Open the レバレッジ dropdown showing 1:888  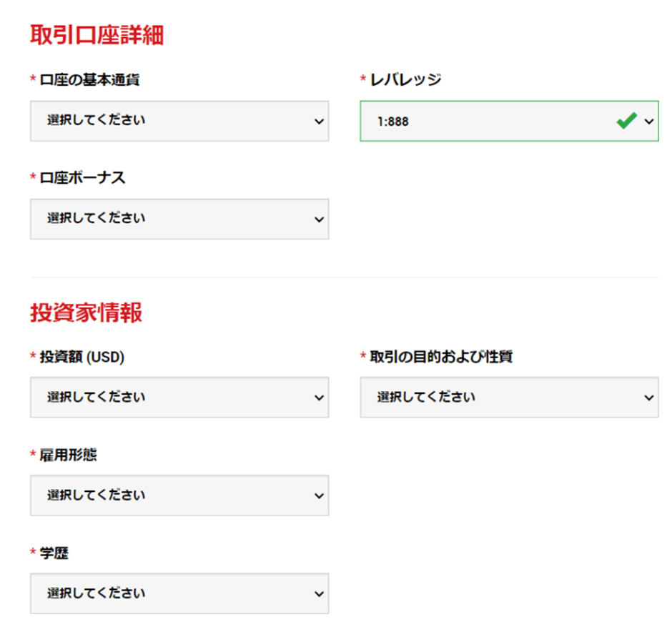509,121
